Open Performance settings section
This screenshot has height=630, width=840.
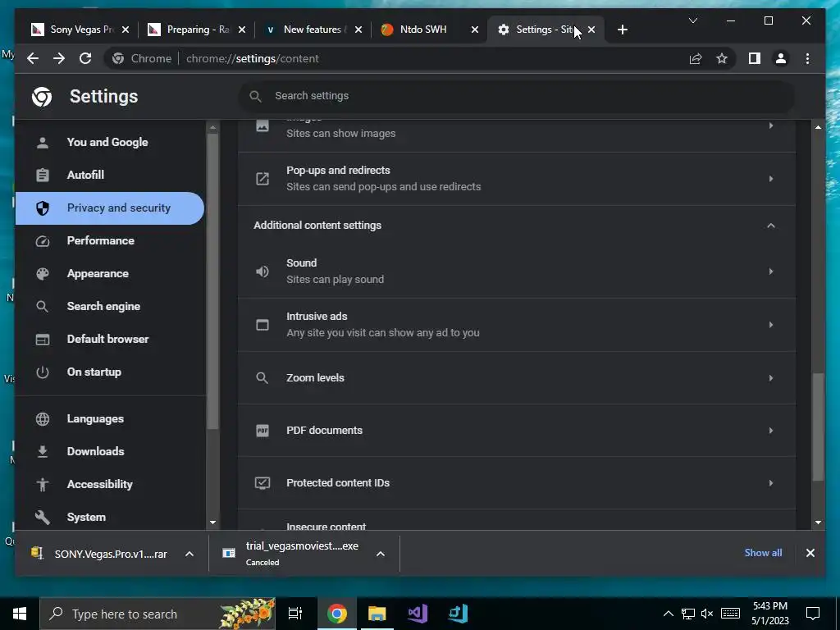[110, 241]
